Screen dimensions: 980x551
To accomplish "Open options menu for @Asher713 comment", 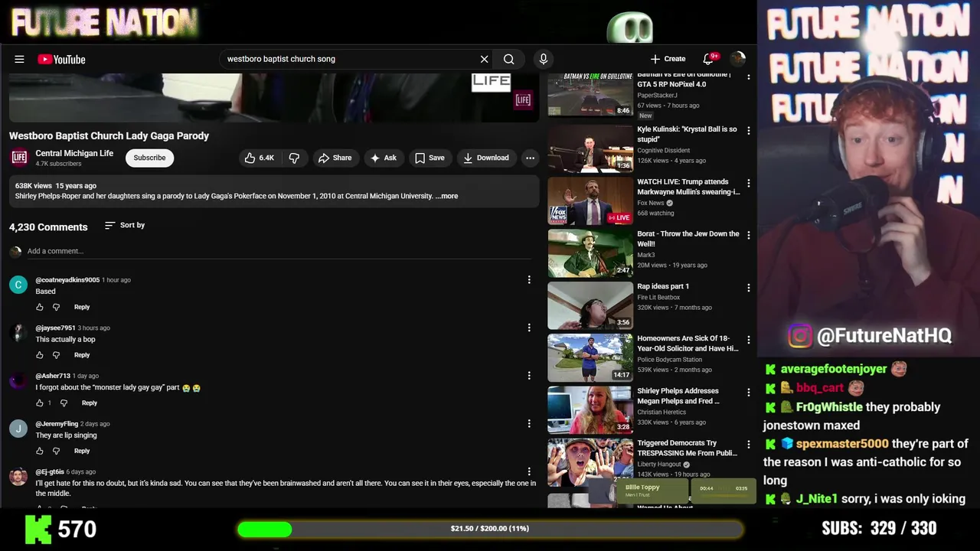I will point(529,376).
